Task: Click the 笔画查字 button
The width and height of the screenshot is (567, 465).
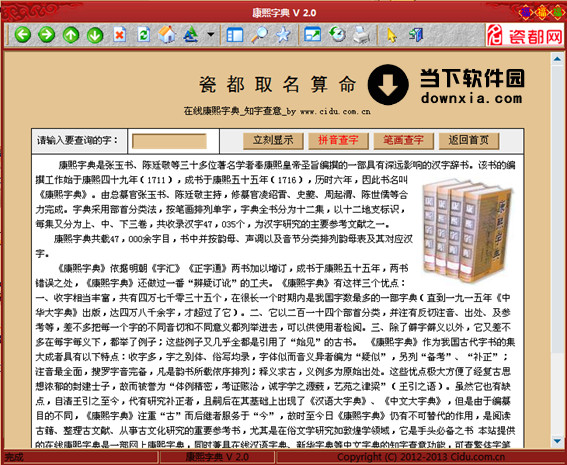Action: coord(403,141)
